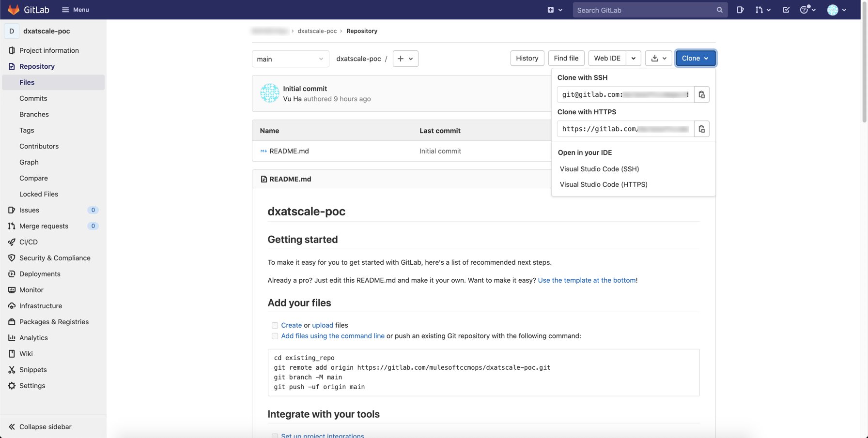868x438 pixels.
Task: Click the Find file button
Action: [x=566, y=58]
